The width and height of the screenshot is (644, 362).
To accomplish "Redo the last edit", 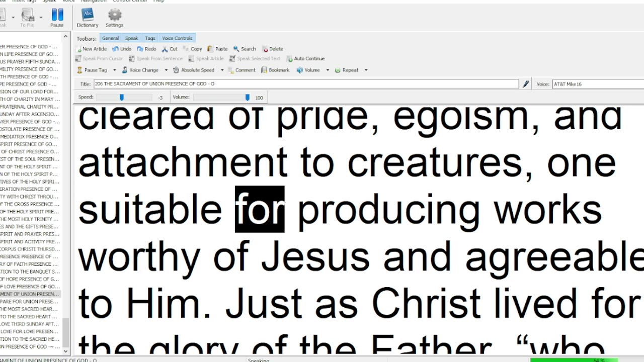I will (146, 49).
